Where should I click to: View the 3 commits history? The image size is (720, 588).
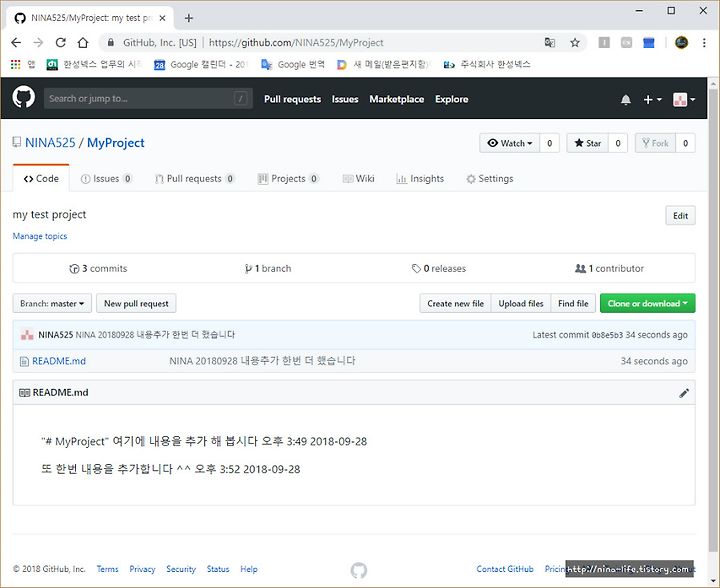[x=98, y=269]
